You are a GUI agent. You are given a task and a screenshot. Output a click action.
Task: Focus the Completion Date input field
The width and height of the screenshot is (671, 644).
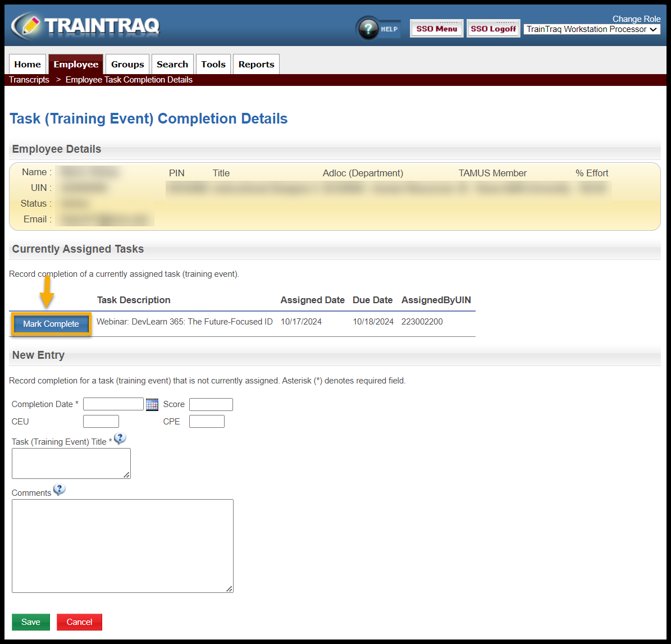(x=113, y=404)
